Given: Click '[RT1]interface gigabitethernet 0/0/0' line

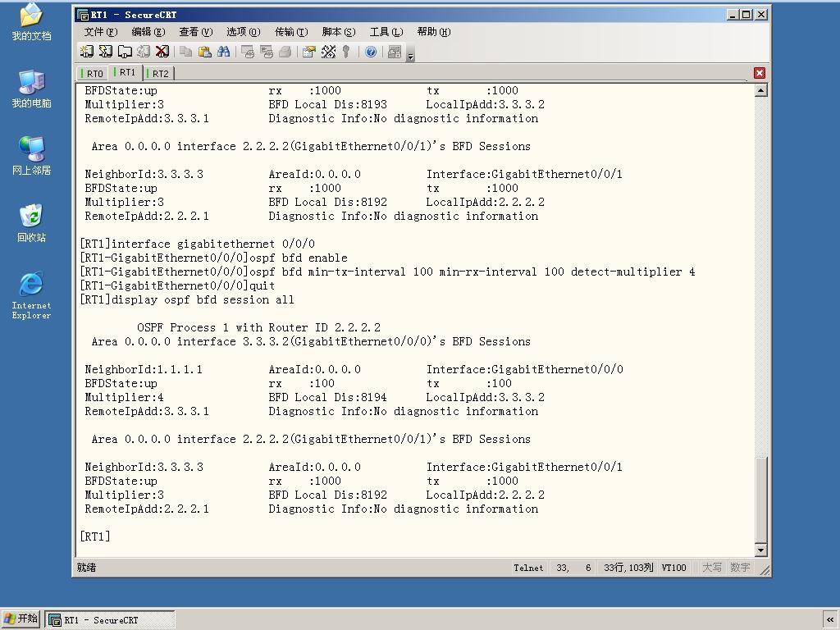Looking at the screenshot, I should point(197,244).
